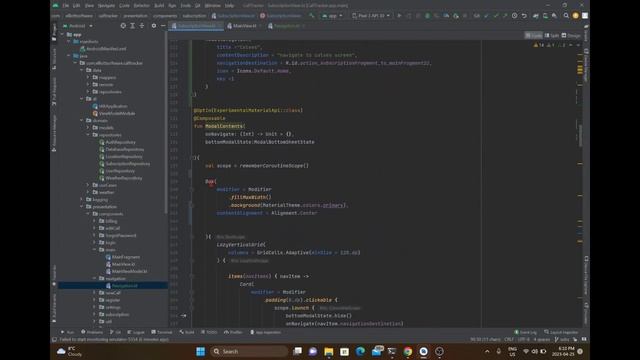The width and height of the screenshot is (640, 360).
Task: Click the weather widget on taskbar
Action: [69, 351]
